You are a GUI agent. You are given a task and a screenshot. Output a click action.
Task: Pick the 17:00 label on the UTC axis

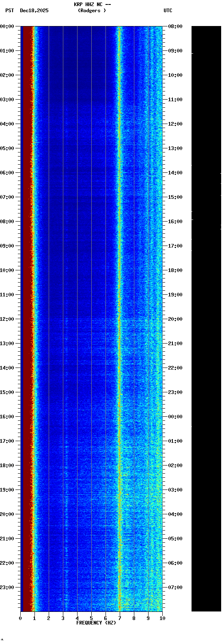(x=175, y=246)
